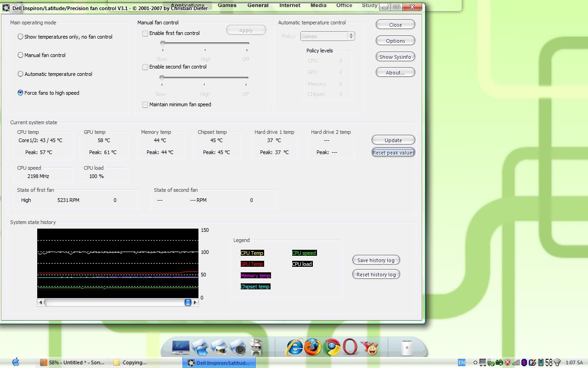The width and height of the screenshot is (588, 368).
Task: Click the My Computer dock icon
Action: (x=181, y=347)
